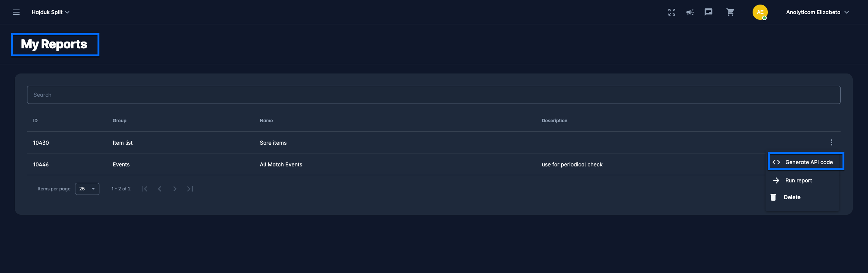Open three-dot menu for report 10430
Image resolution: width=868 pixels, height=273 pixels.
831,142
